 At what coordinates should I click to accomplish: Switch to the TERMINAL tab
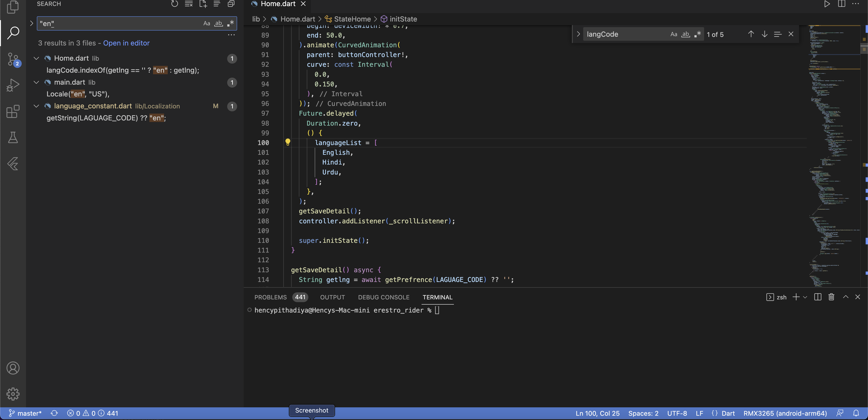click(437, 297)
